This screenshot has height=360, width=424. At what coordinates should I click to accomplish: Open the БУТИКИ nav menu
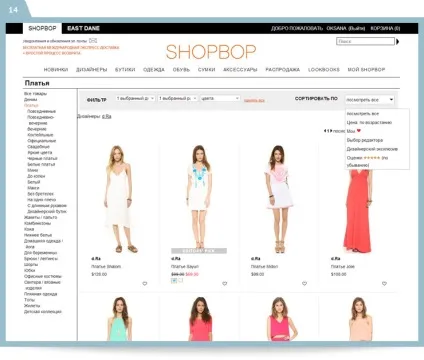125,70
